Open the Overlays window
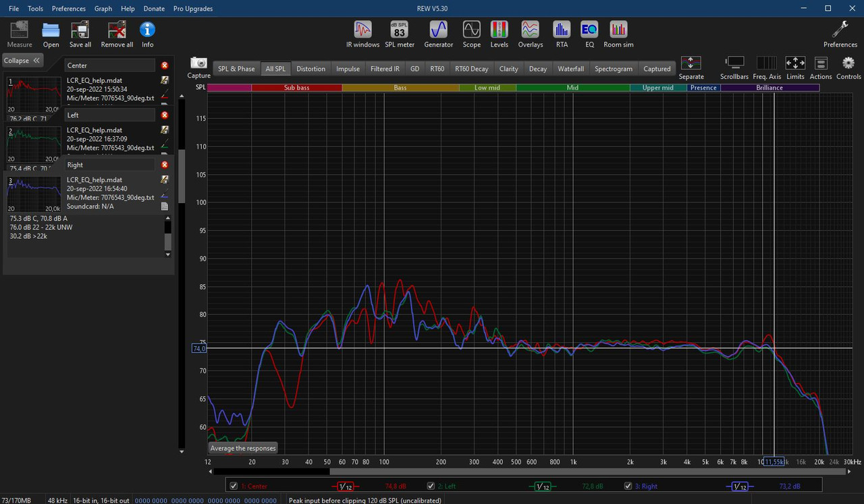 point(530,34)
